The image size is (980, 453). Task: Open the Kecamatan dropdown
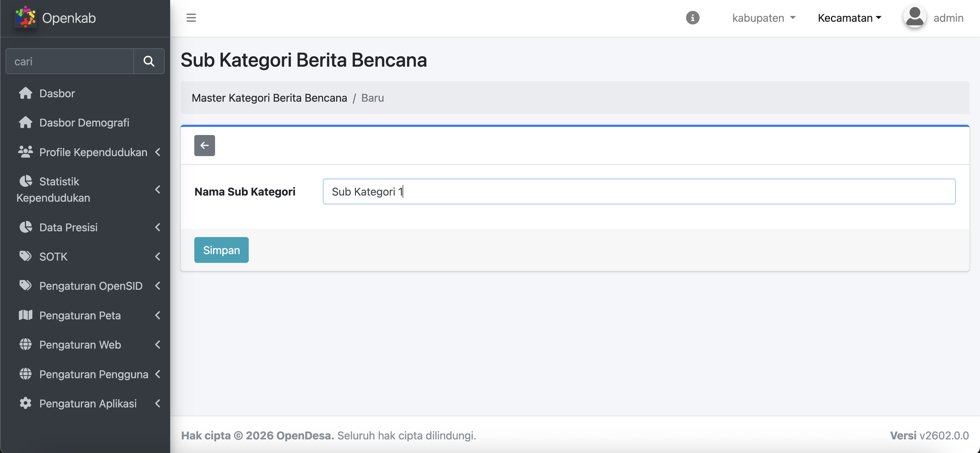[x=849, y=18]
